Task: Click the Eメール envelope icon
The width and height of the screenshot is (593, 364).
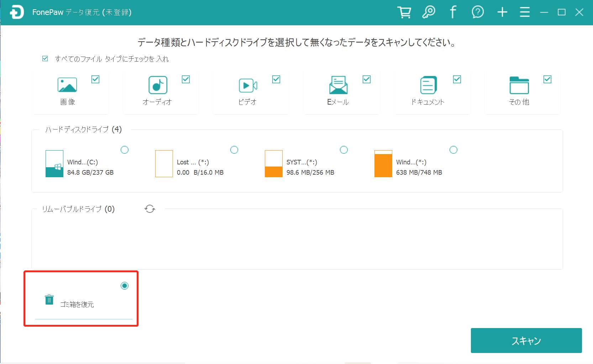Action: (x=338, y=85)
